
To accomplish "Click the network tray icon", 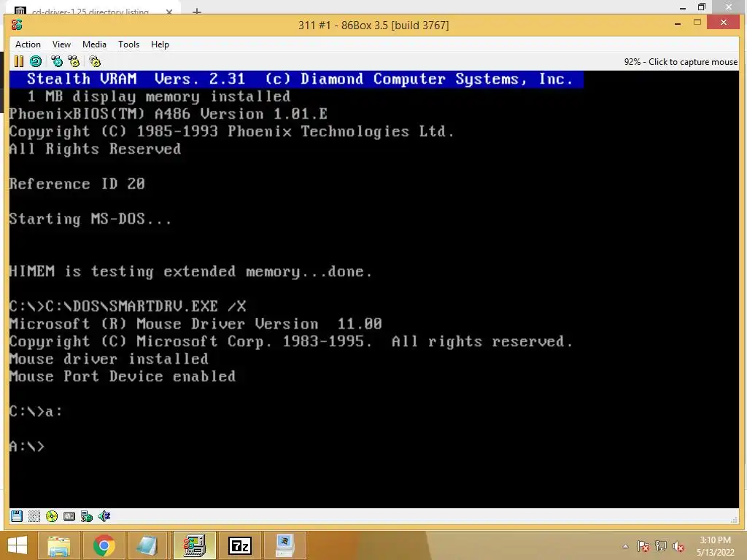I will (661, 546).
